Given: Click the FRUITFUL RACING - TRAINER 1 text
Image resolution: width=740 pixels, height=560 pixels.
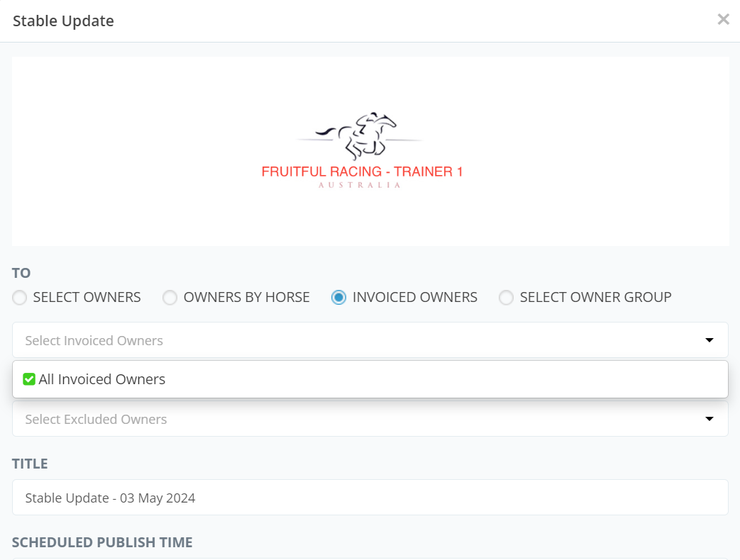Looking at the screenshot, I should (362, 172).
